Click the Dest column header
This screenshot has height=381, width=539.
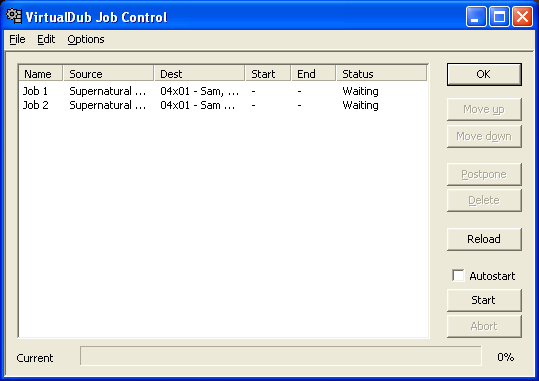pos(199,74)
